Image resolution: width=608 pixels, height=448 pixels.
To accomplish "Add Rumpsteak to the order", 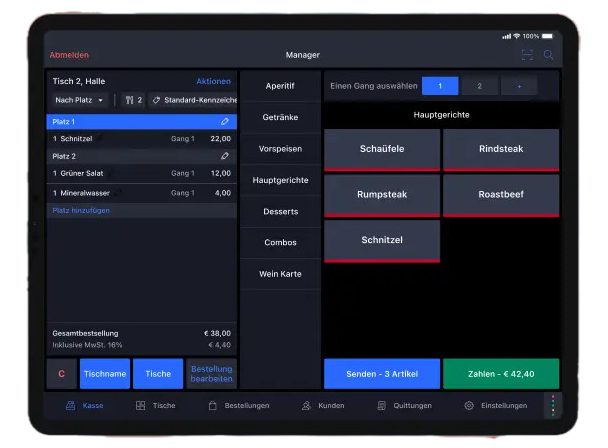I will 382,195.
